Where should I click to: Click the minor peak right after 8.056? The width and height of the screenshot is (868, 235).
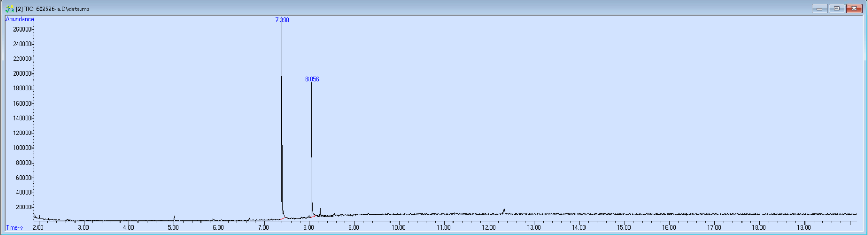(320, 212)
